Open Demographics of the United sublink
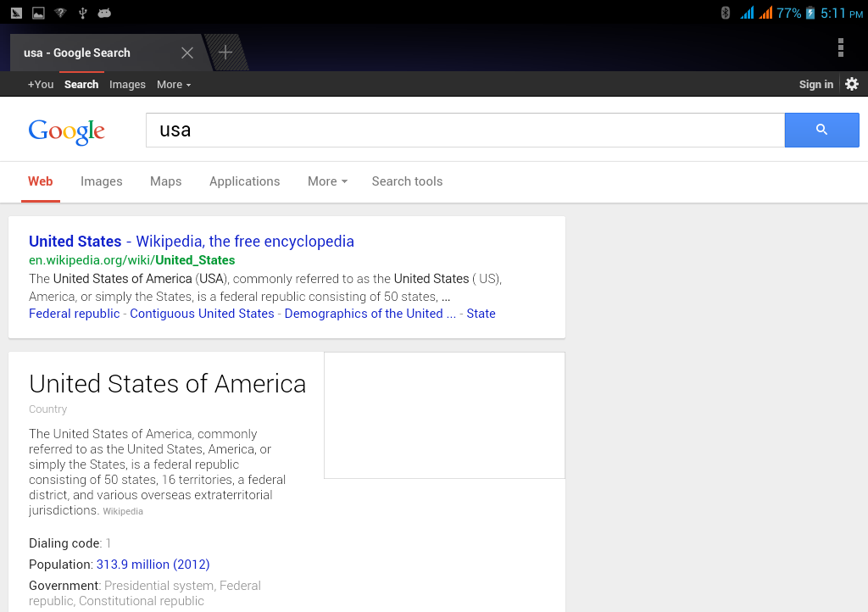Image resolution: width=868 pixels, height=612 pixels. 370,314
